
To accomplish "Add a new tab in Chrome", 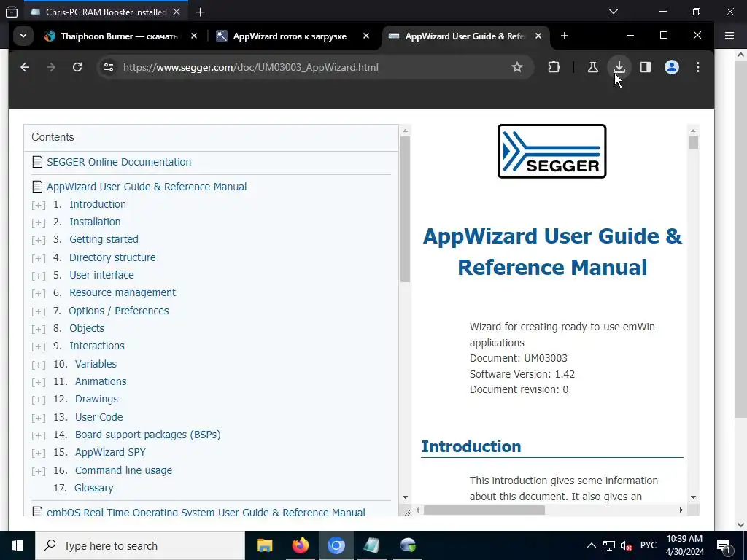I will pos(565,36).
